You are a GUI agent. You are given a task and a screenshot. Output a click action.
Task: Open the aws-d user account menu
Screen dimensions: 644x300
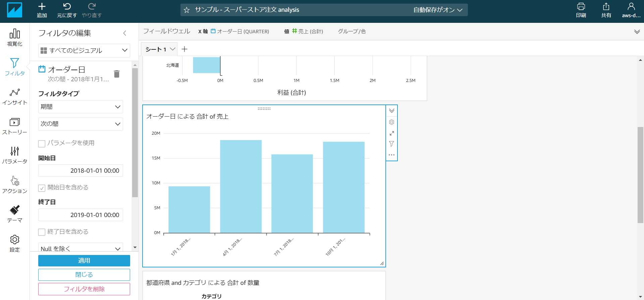point(631,10)
